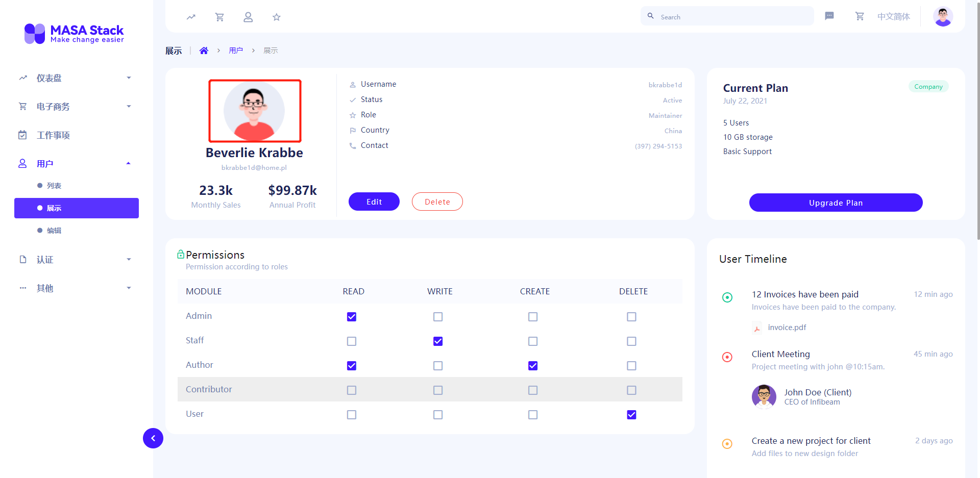
Task: Open the chat messages icon near search bar
Action: pos(829,16)
